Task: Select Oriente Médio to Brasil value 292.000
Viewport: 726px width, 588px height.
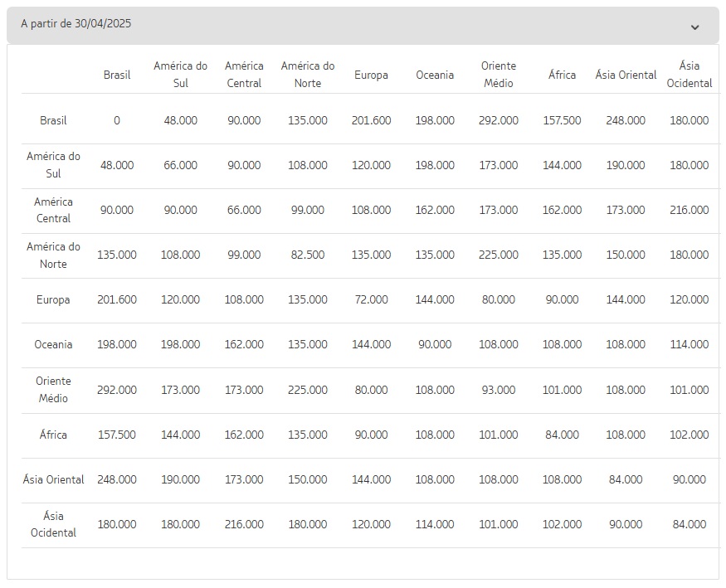Action: [x=117, y=390]
